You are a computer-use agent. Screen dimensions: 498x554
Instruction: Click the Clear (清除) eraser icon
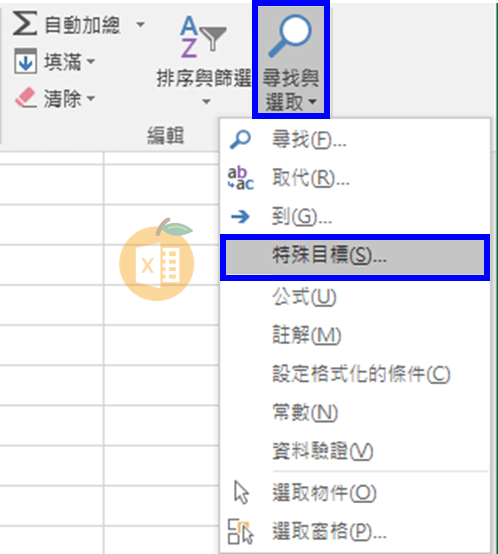point(25,98)
